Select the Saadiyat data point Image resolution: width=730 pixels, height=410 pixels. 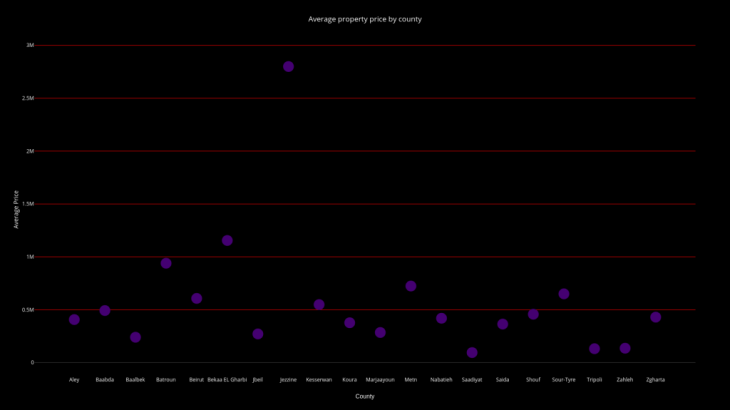click(472, 352)
